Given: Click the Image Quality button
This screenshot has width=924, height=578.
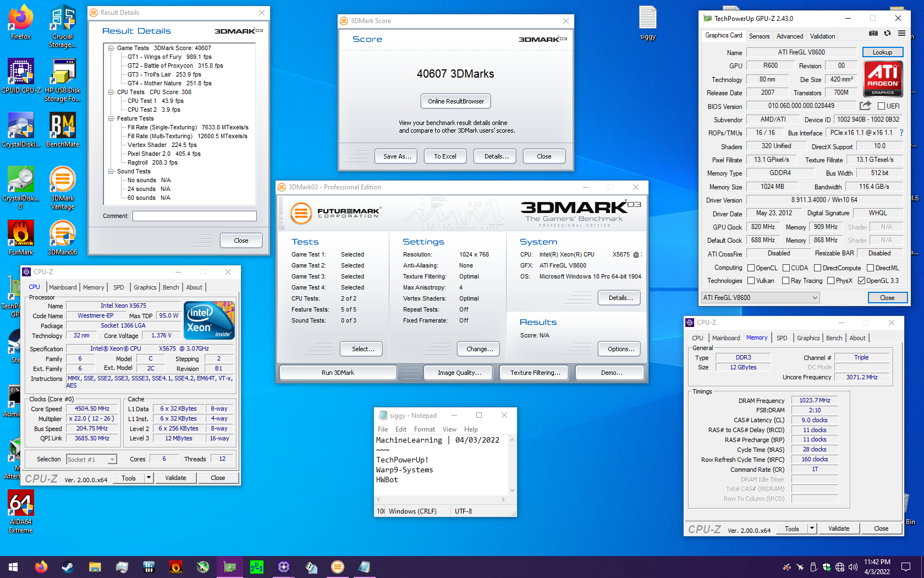Looking at the screenshot, I should click(x=459, y=373).
